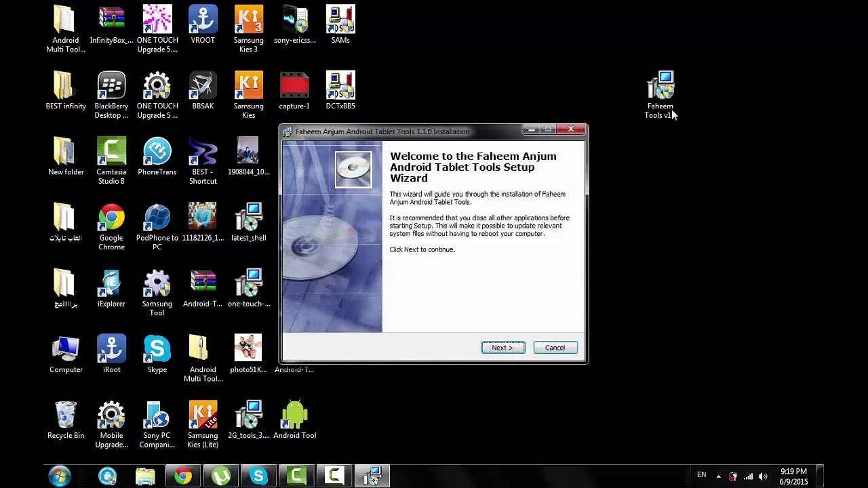The image size is (868, 488).
Task: Open Windows Explorer from the taskbar
Action: [x=145, y=476]
